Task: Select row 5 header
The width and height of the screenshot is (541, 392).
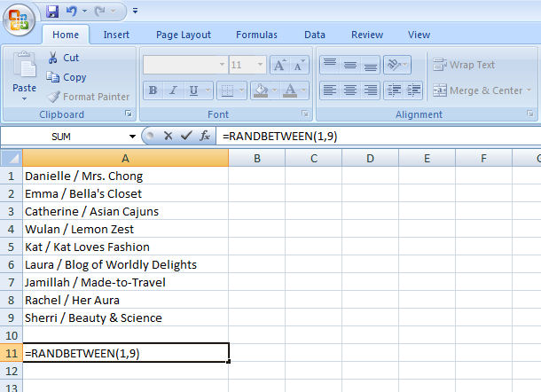Action: click(11, 247)
